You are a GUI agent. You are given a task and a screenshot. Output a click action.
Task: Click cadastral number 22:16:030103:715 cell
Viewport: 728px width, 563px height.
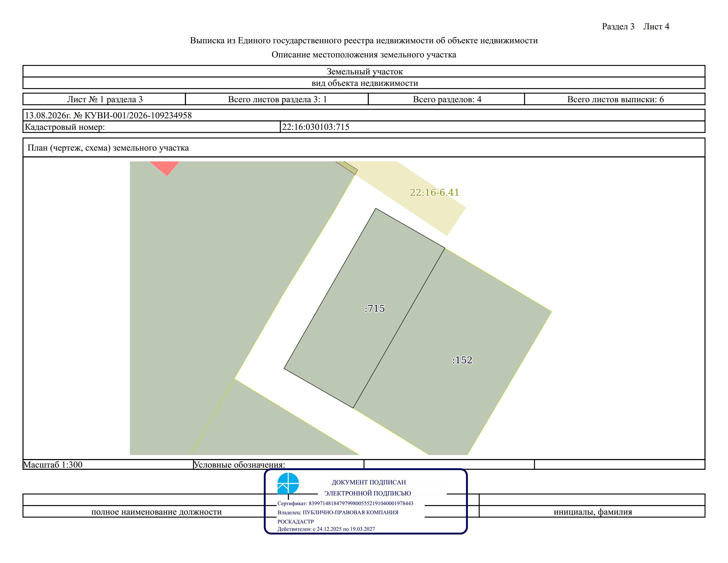pyautogui.click(x=492, y=127)
